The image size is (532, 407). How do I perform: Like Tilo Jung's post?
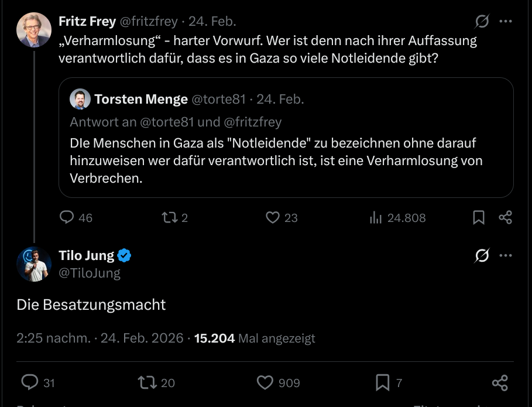point(265,382)
